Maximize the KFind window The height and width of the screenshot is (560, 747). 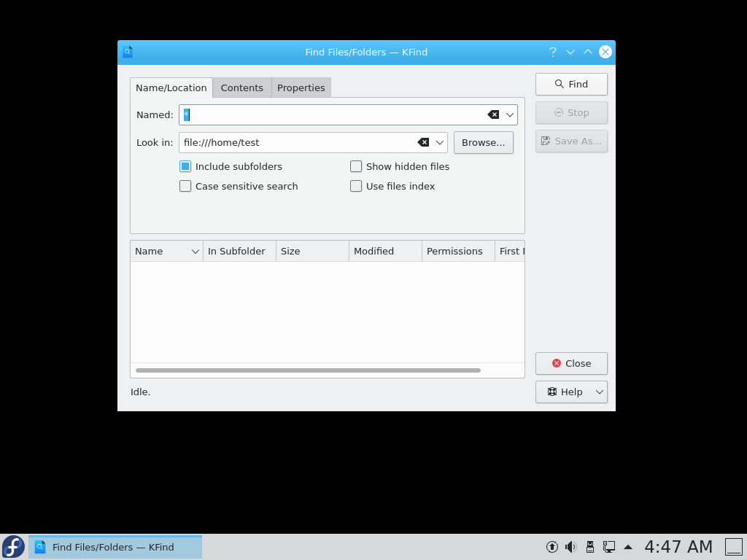click(588, 52)
